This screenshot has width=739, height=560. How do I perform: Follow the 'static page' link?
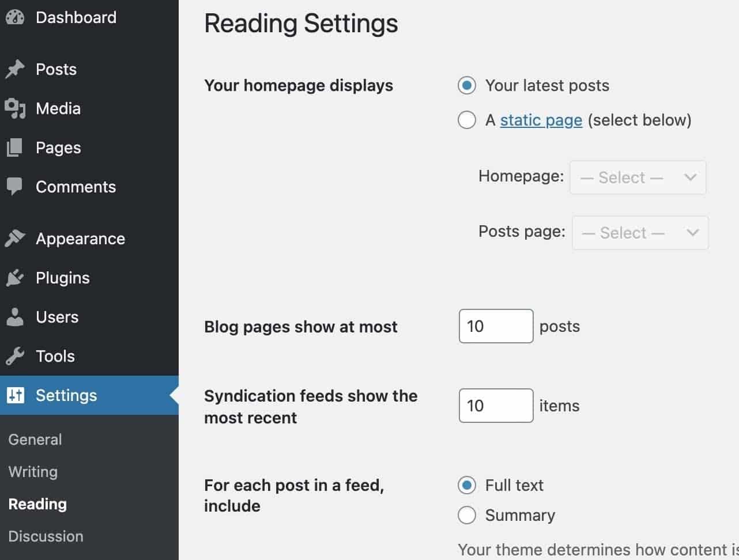point(541,120)
